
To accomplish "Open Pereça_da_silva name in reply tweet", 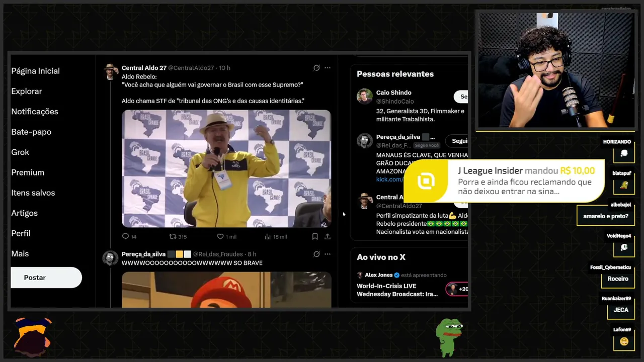I will (x=143, y=254).
